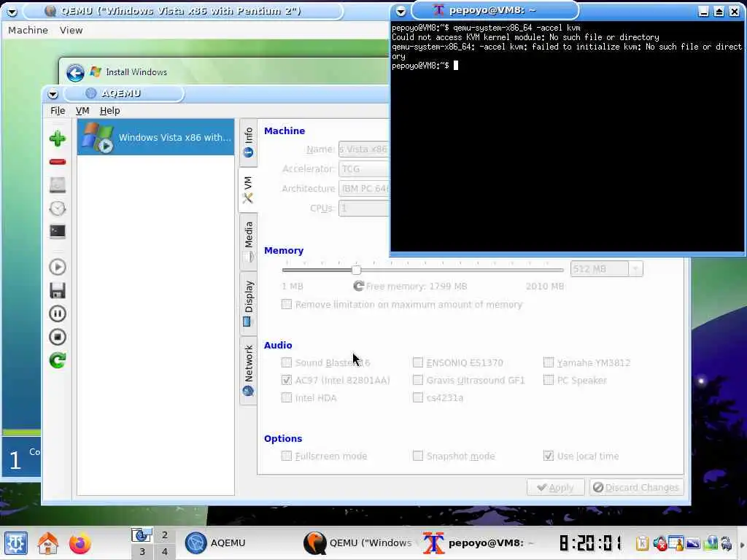Uncheck Use local time option

549,456
